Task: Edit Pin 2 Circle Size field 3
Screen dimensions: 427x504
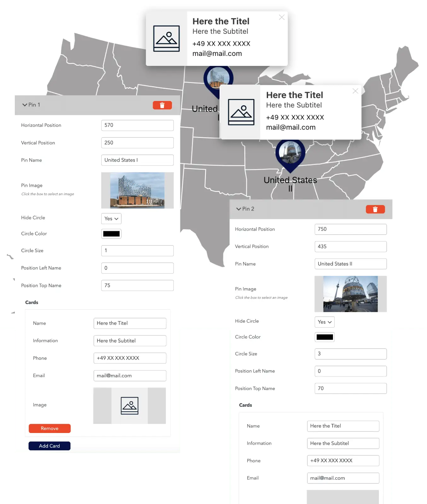Action: 351,354
